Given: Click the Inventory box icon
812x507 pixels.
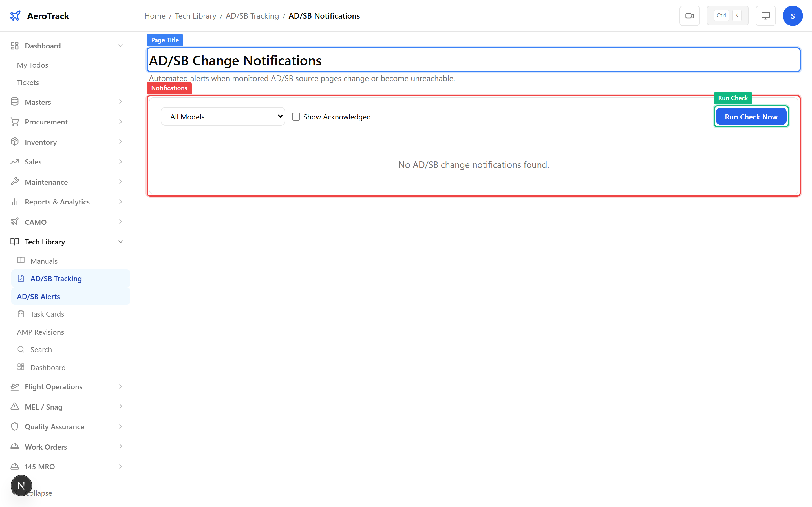Looking at the screenshot, I should click(x=15, y=141).
